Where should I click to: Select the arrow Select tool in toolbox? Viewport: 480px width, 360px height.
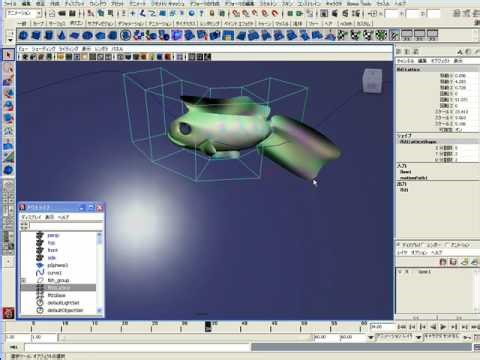click(9, 55)
